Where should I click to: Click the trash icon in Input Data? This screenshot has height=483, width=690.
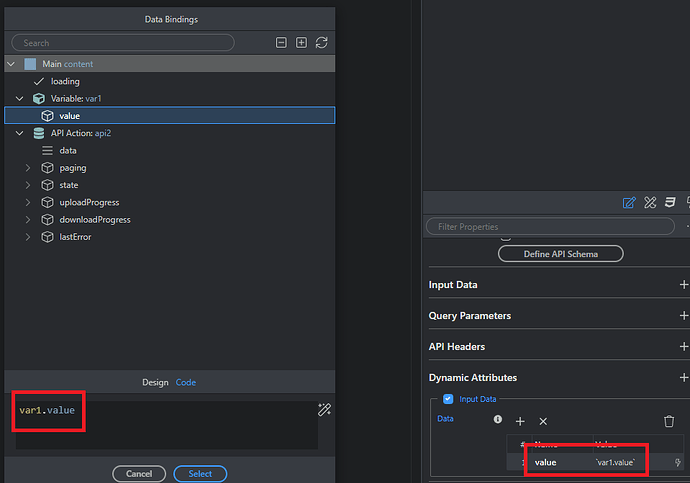669,422
